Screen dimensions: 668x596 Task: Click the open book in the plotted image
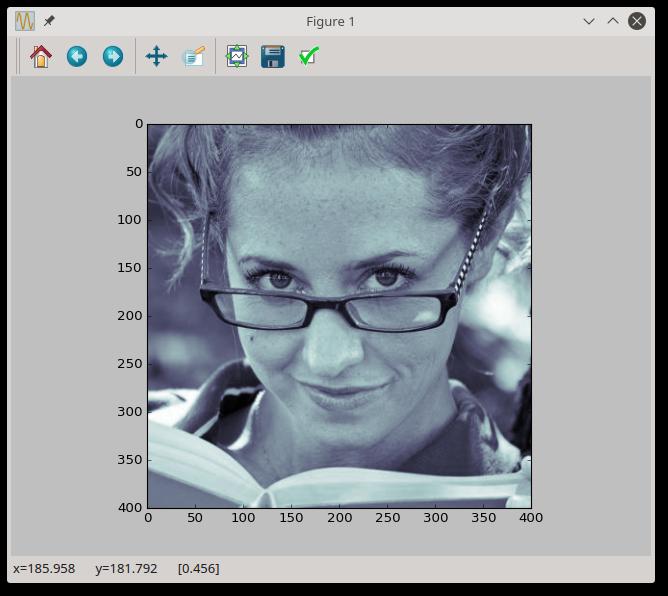tap(330, 480)
